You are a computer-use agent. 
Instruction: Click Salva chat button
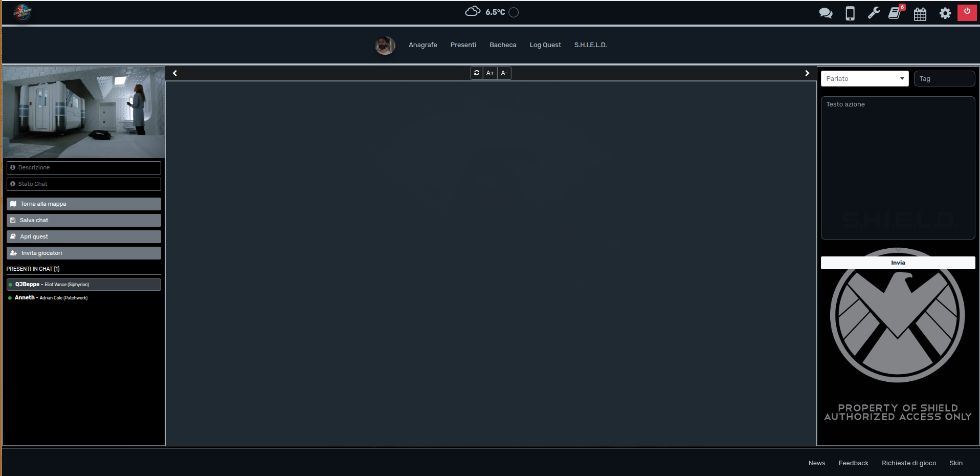pos(84,220)
